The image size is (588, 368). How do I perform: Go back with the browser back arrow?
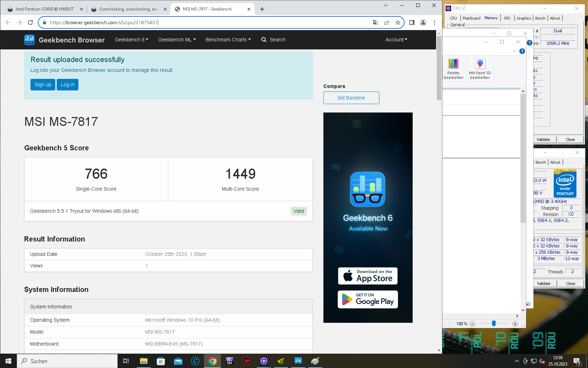coord(8,22)
